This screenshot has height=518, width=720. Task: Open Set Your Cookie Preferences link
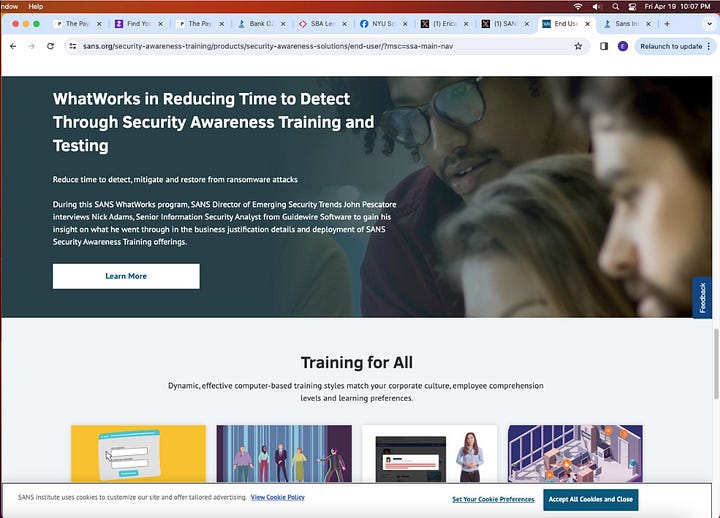click(x=493, y=499)
